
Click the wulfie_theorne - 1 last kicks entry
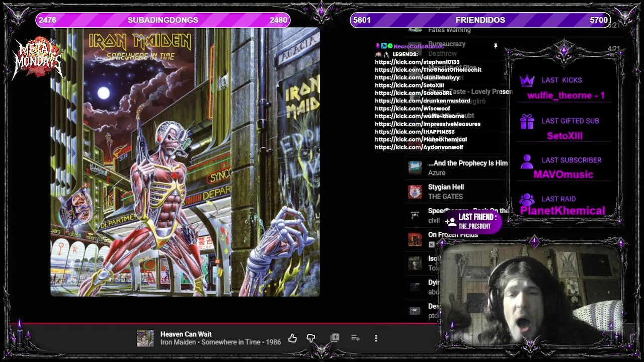pyautogui.click(x=566, y=96)
